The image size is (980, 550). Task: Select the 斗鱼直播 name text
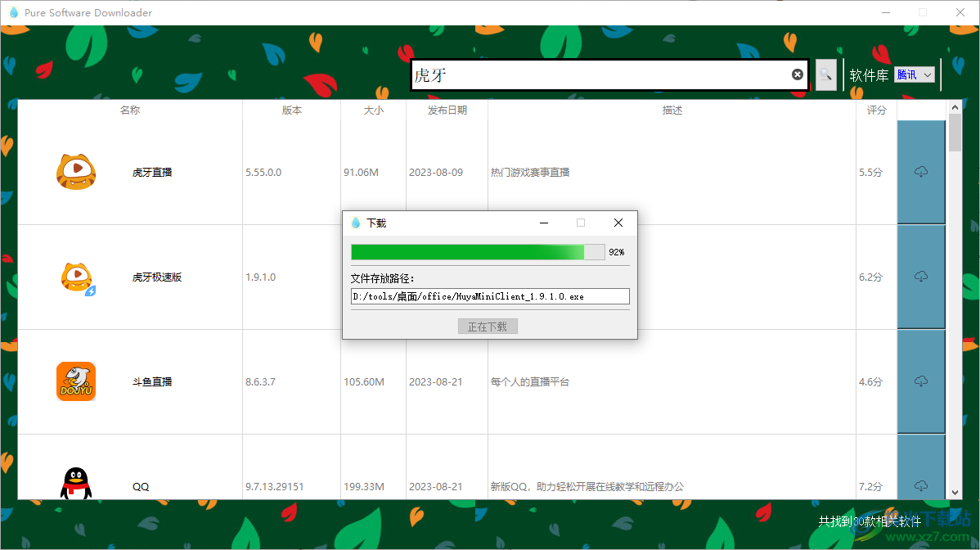(x=152, y=382)
